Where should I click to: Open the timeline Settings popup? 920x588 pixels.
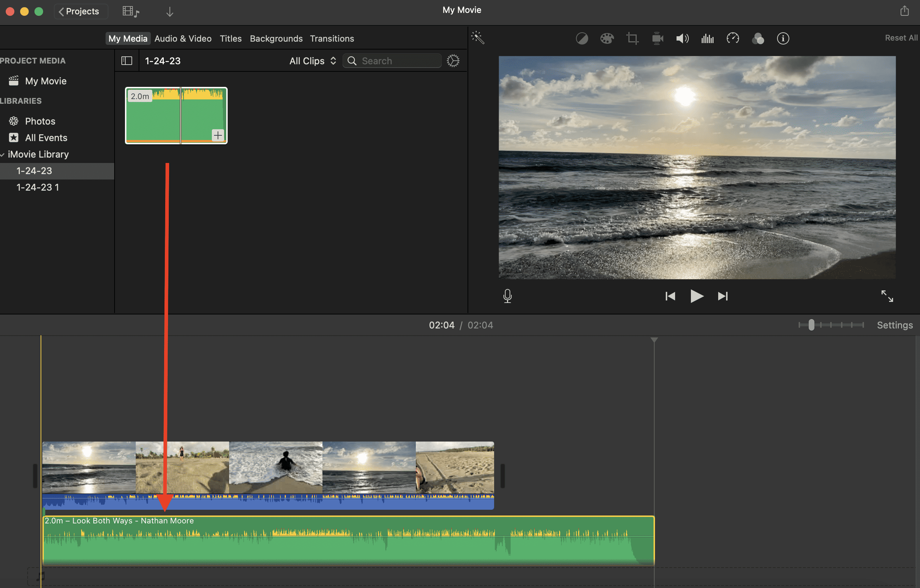tap(895, 325)
